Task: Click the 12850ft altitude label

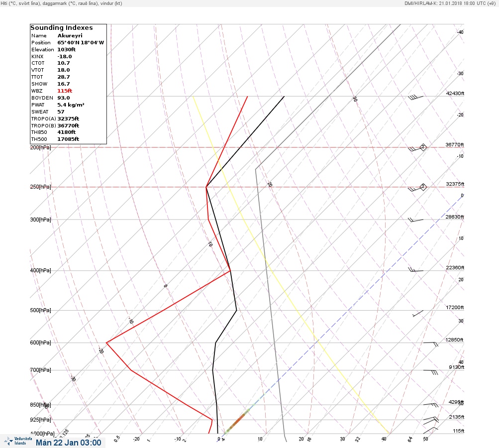Action: click(x=454, y=340)
